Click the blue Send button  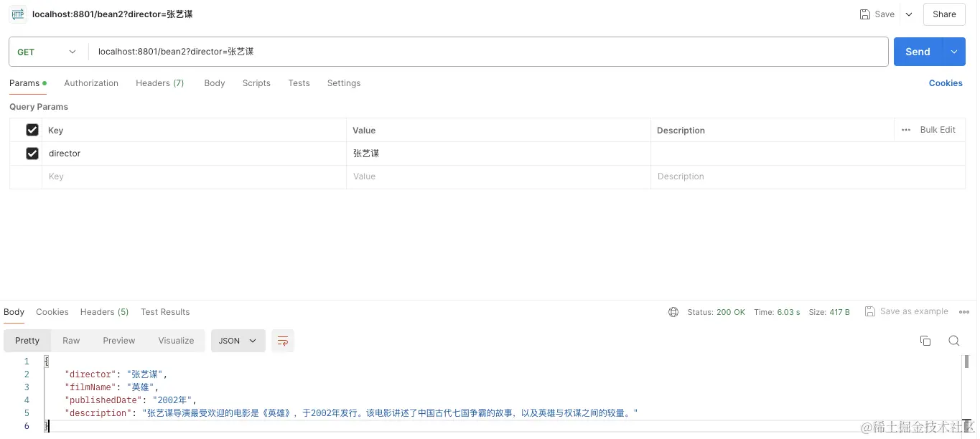918,52
